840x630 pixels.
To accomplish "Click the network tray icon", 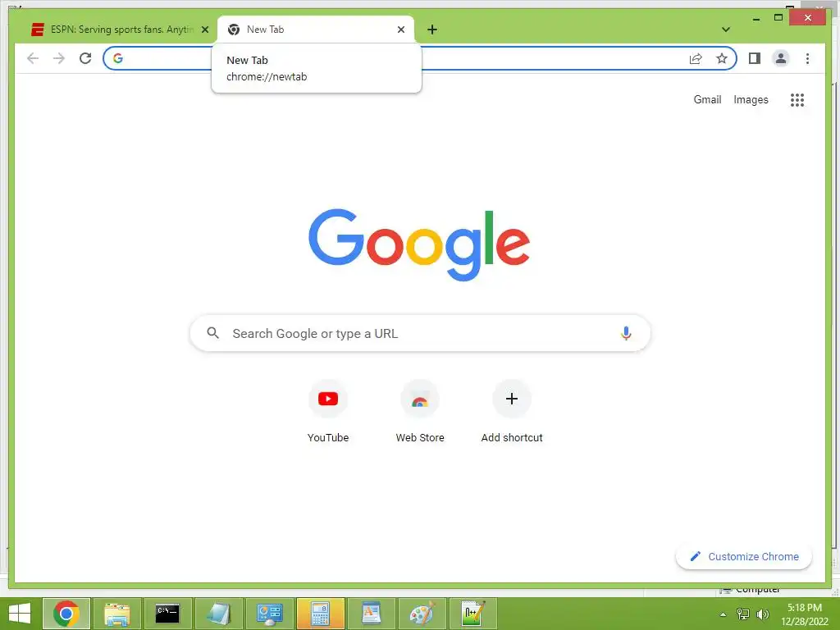I will (743, 614).
